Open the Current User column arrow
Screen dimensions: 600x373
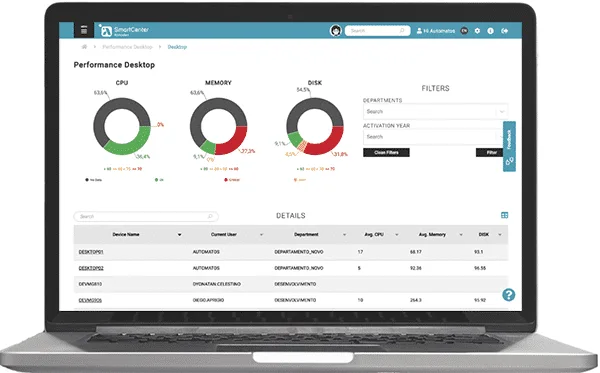pos(262,235)
